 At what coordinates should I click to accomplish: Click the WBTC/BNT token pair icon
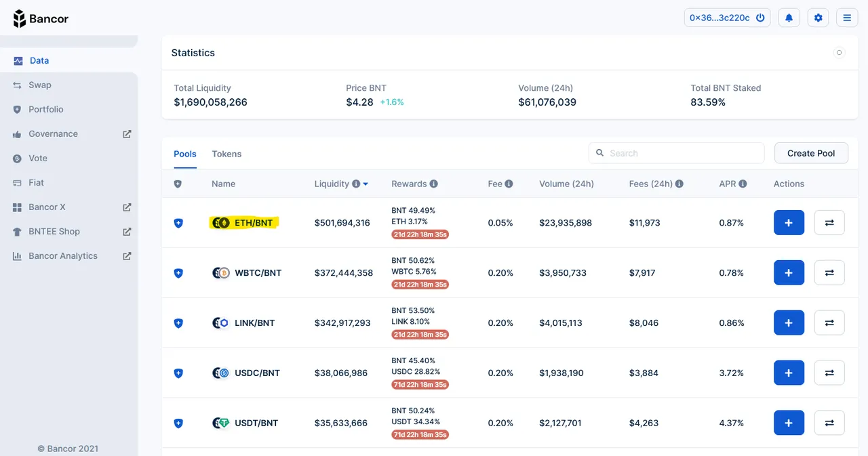pos(221,273)
